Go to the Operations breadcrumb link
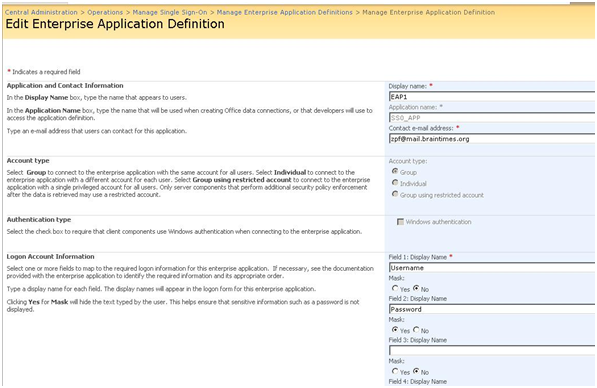Image resolution: width=597 pixels, height=388 pixels. coord(105,12)
